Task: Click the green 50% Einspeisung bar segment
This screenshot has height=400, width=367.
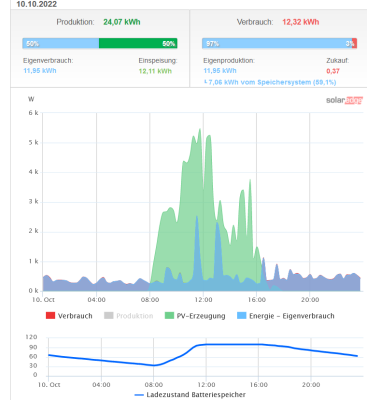Action: 138,43
